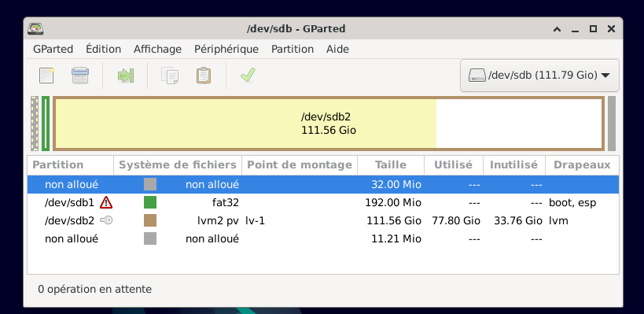Image resolution: width=644 pixels, height=314 pixels.
Task: Click the Delete partition toolbar icon
Action: [80, 76]
